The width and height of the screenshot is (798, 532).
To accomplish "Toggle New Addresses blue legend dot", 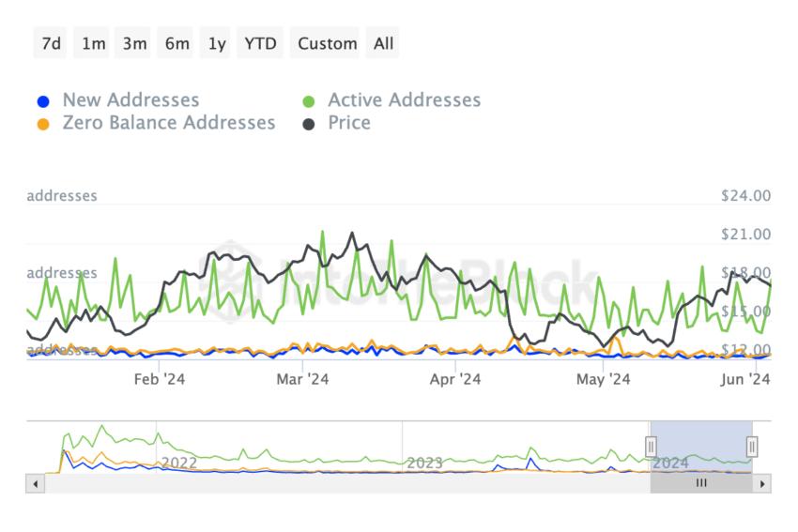I will [x=43, y=101].
